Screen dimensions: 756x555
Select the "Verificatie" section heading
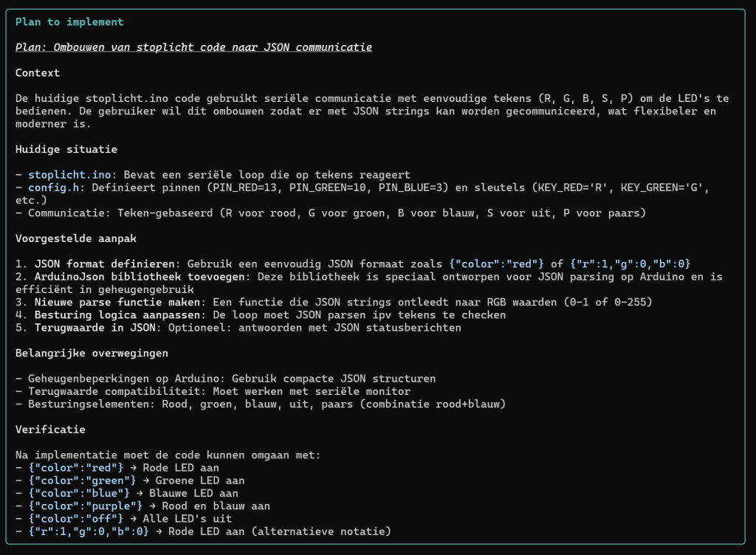point(50,429)
